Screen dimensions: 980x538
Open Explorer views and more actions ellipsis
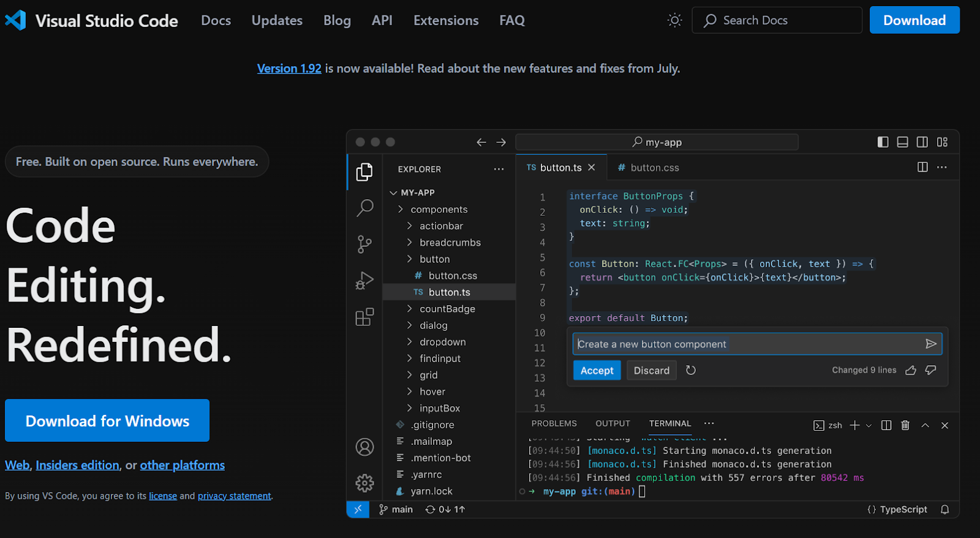click(x=499, y=169)
